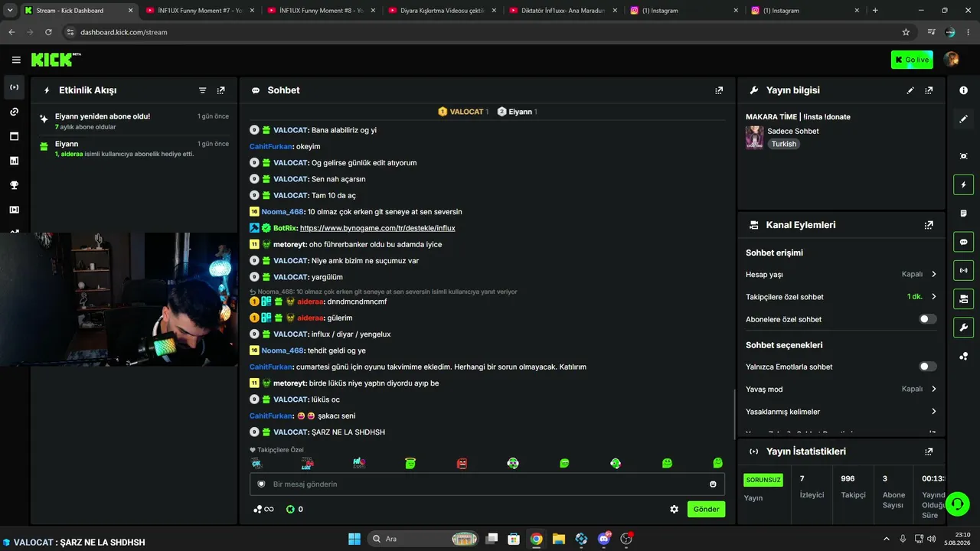This screenshot has width=980, height=551.
Task: Open the live support chat bubble
Action: (957, 503)
